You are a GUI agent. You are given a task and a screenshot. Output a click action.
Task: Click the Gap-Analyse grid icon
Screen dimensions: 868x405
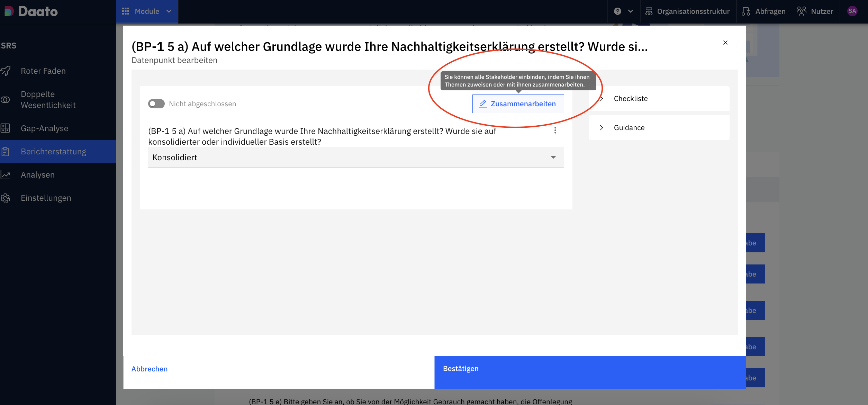tap(5, 128)
